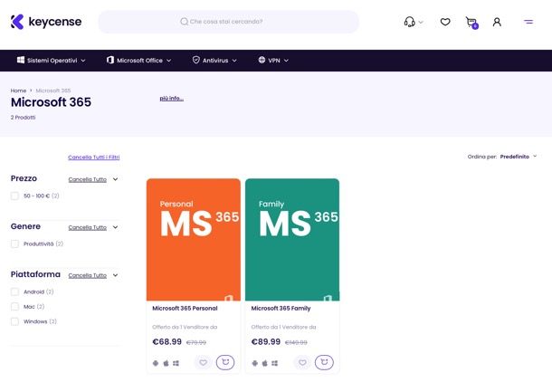Click the Office logo in navigation bar
Viewport: 552px width, 392px height.
click(x=110, y=60)
